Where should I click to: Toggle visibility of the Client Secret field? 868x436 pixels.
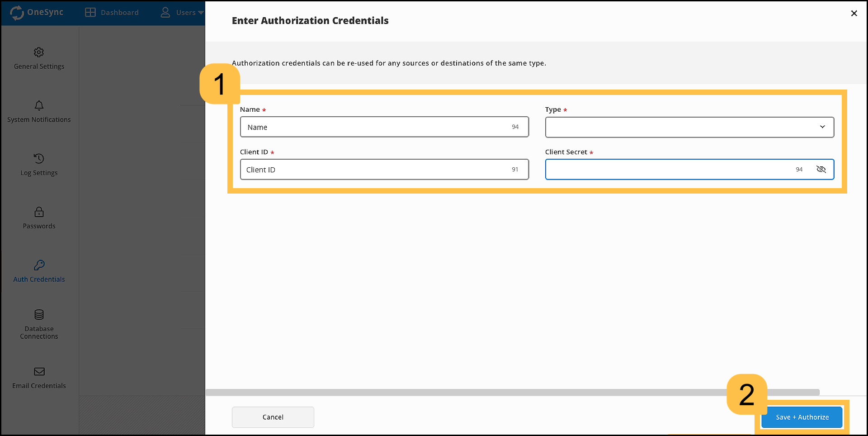click(821, 169)
